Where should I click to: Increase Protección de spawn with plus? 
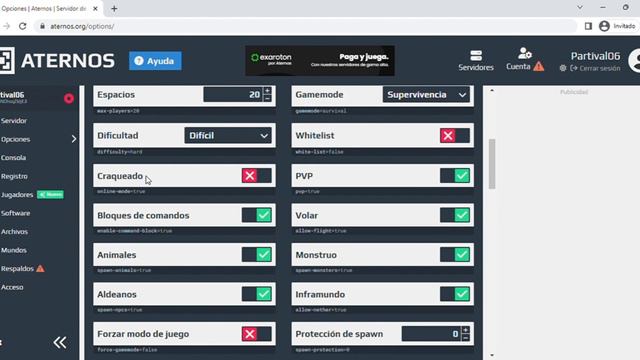[x=465, y=330]
